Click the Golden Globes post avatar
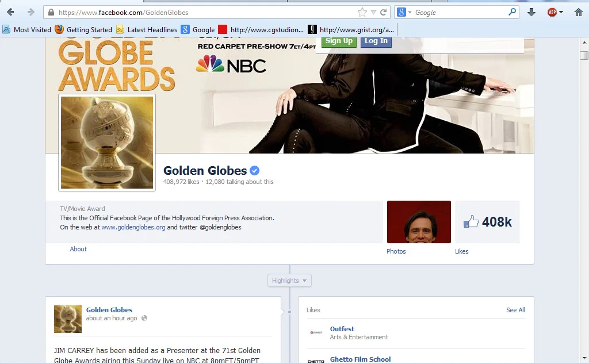589x364 pixels. click(68, 319)
